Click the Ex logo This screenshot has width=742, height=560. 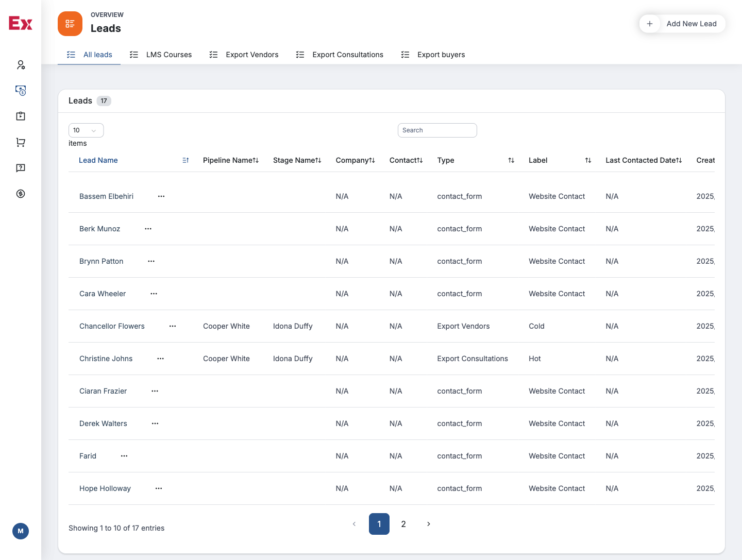[21, 23]
